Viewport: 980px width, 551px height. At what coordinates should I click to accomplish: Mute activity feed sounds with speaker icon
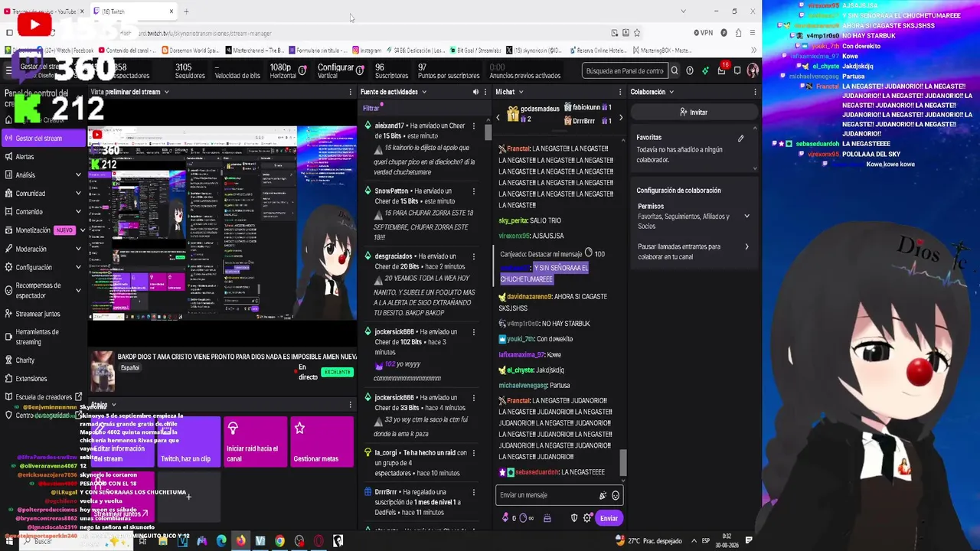475,92
